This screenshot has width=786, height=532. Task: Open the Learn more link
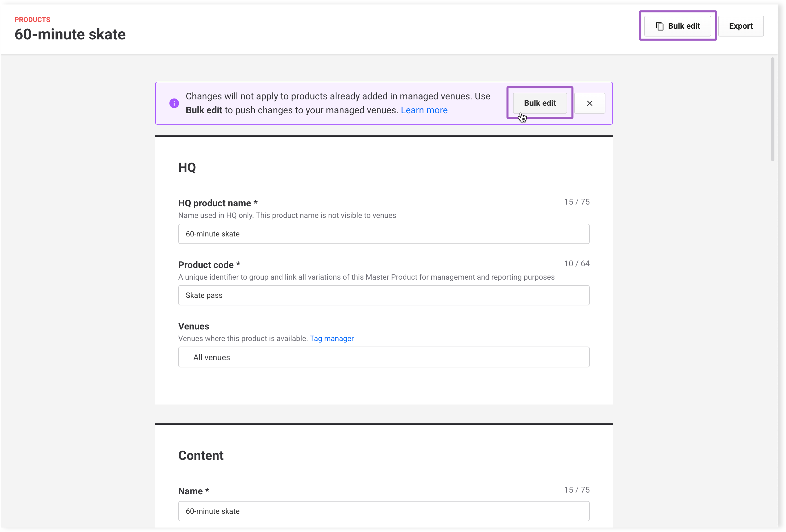pyautogui.click(x=424, y=110)
